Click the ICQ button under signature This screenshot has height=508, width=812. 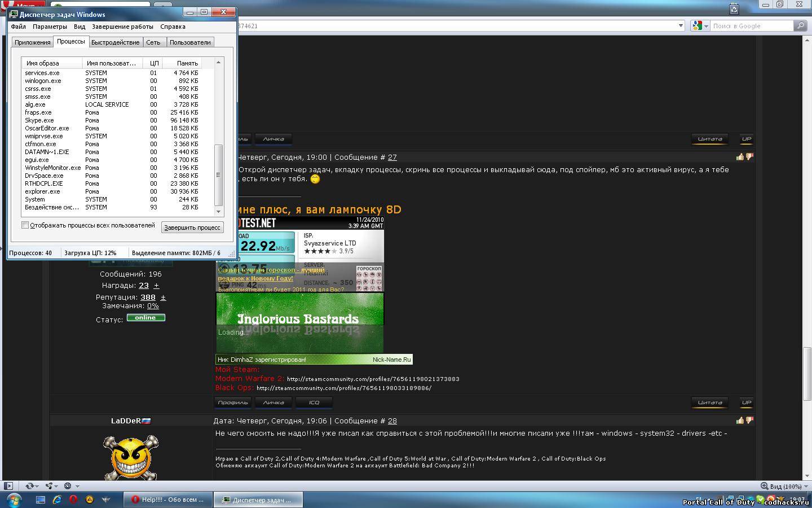point(314,402)
